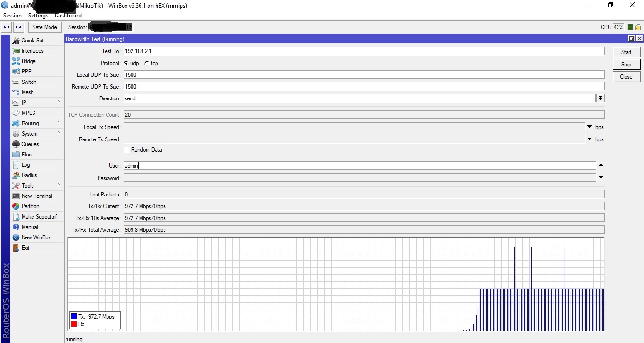Click the Close button in Bandwidth Test
Image resolution: width=644 pixels, height=343 pixels.
pyautogui.click(x=627, y=77)
